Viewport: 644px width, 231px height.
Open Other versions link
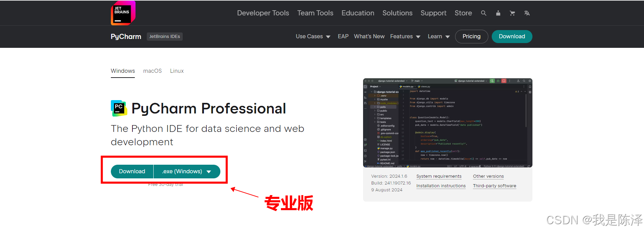tap(488, 176)
